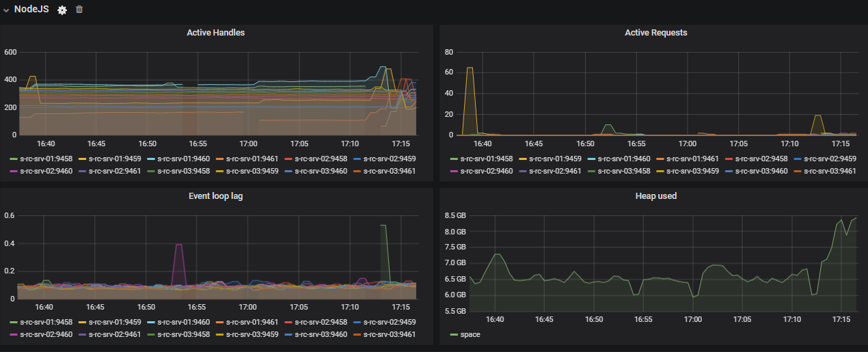
Task: Toggle s-rc-srv-01:9458 series in Active Handles legend
Action: 46,159
